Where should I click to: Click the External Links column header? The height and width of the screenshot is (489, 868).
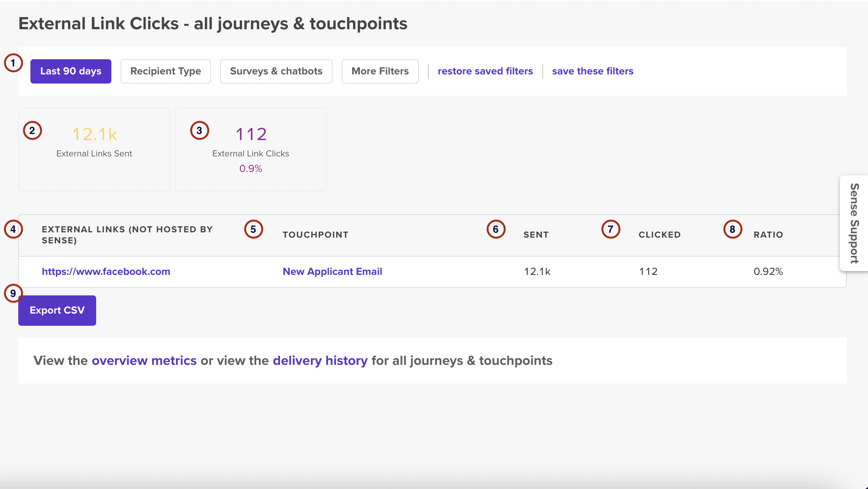click(x=127, y=234)
